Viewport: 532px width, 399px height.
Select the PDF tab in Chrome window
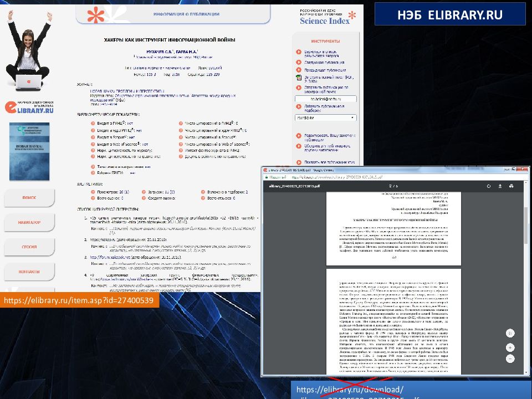(300, 170)
